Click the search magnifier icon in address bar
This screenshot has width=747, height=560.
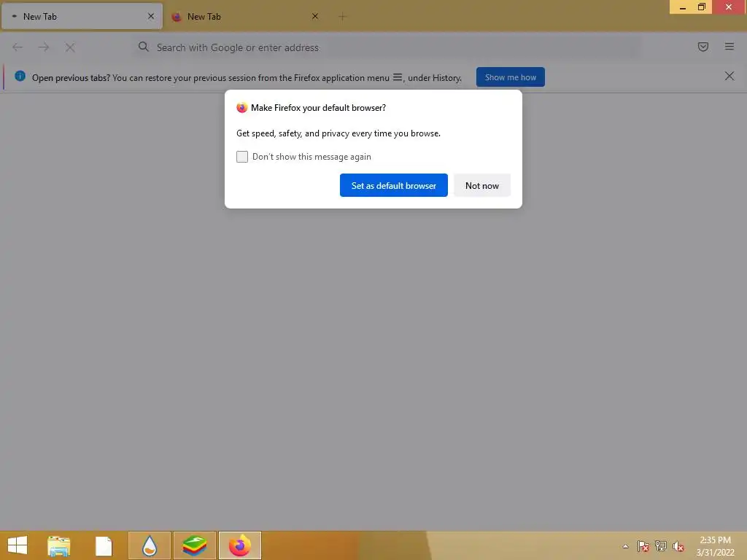coord(144,47)
